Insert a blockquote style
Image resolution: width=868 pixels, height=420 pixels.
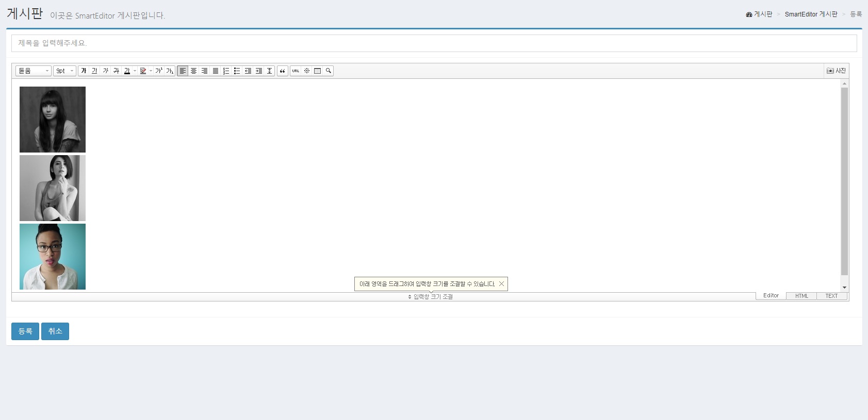point(283,71)
